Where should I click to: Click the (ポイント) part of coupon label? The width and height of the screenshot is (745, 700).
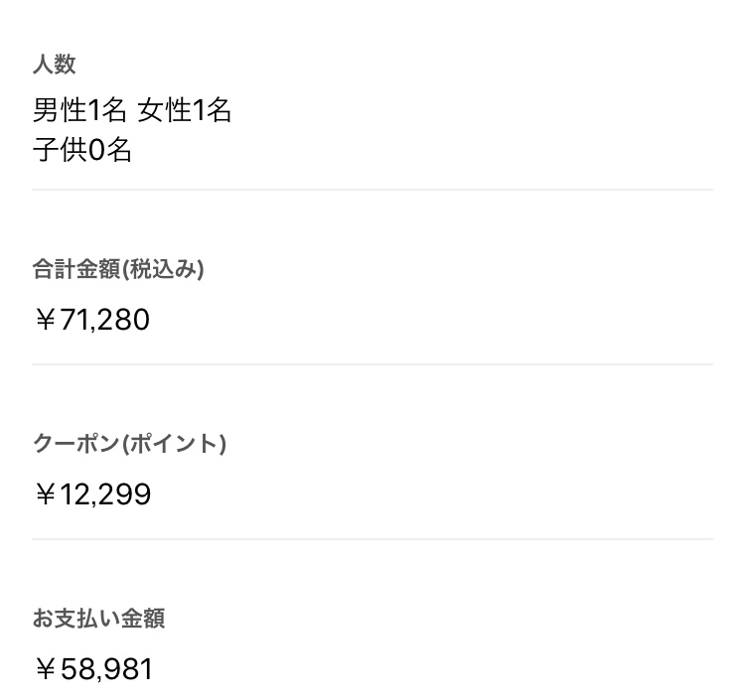click(x=174, y=444)
